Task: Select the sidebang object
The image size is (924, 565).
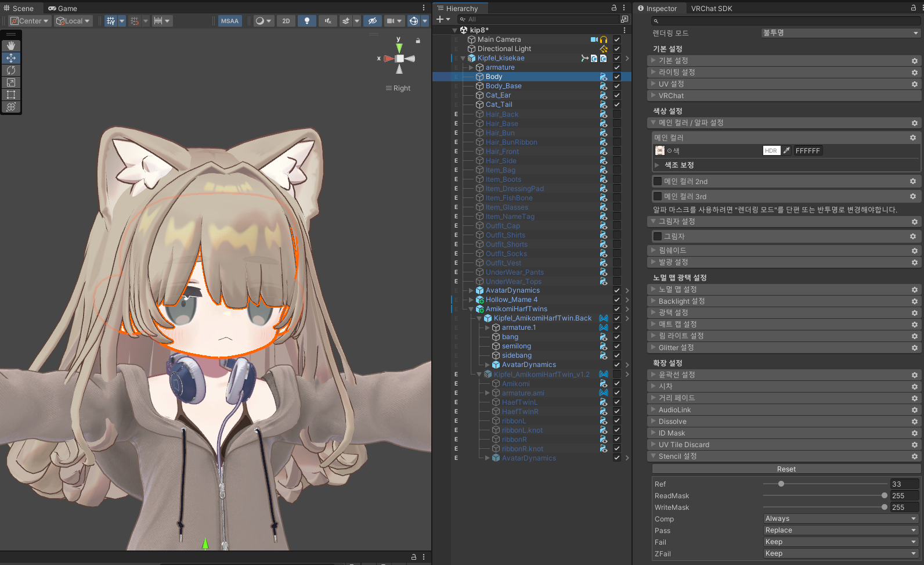Action: (x=517, y=355)
